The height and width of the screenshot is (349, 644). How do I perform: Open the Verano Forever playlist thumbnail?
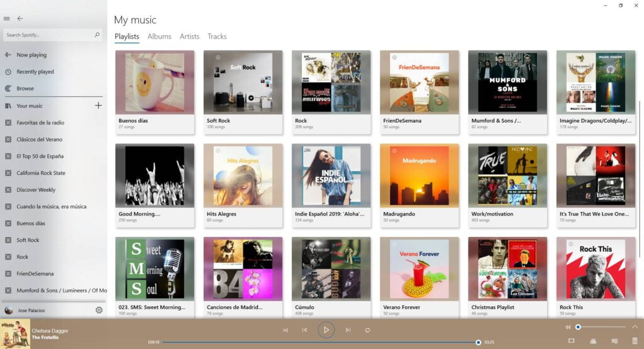coord(419,269)
